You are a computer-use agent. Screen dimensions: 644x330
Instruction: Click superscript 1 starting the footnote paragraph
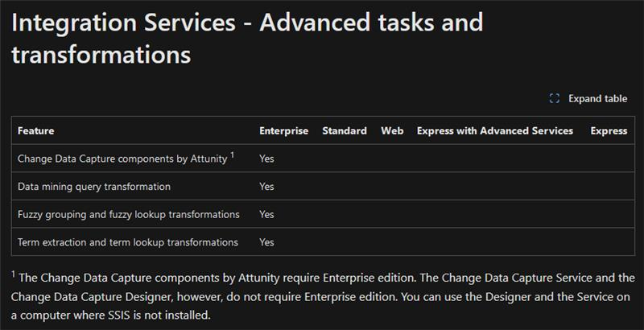point(14,274)
